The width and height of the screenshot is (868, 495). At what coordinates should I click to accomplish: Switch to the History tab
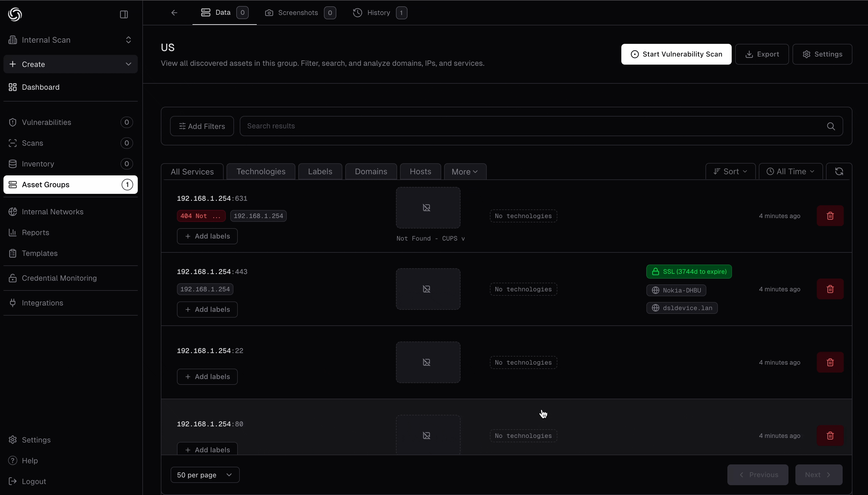tap(380, 13)
